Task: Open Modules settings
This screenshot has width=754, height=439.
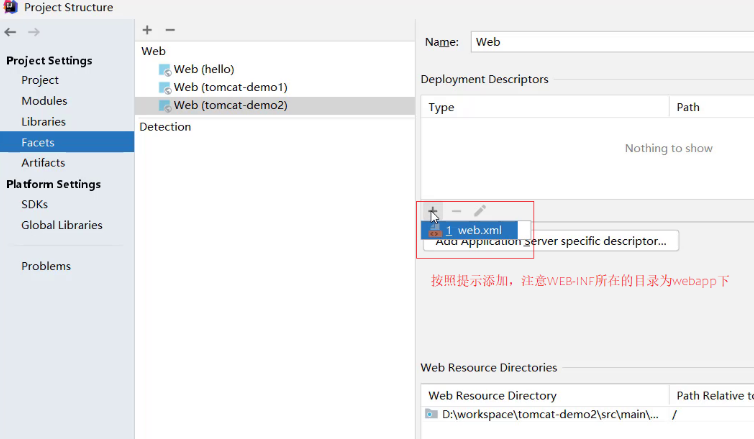Action: click(x=44, y=101)
